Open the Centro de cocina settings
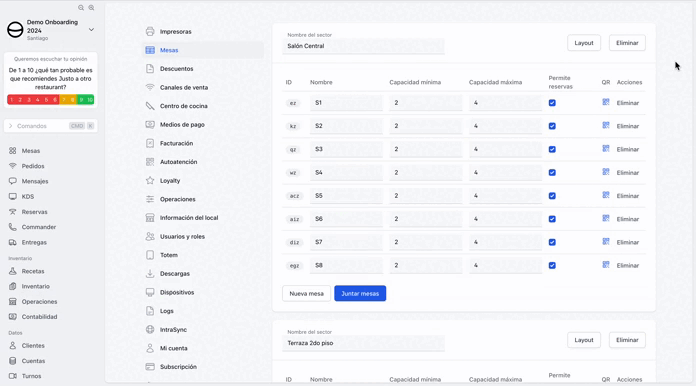This screenshot has width=696, height=386. (x=203, y=106)
